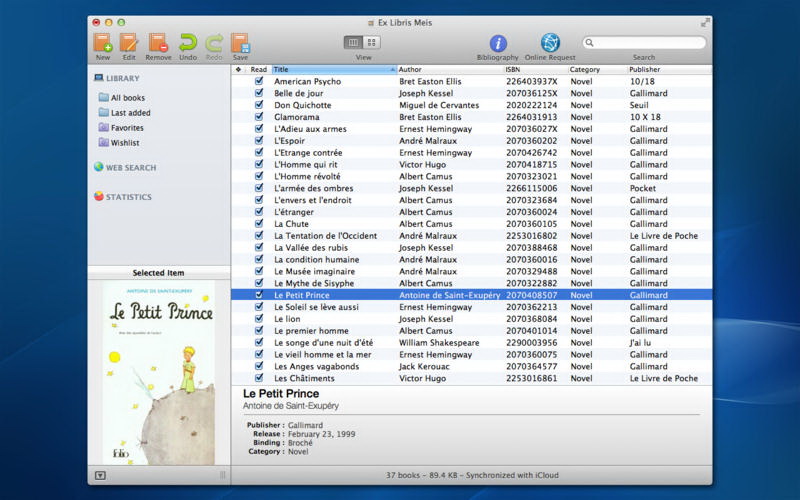Click the Undo arrow icon
The height and width of the screenshot is (500, 800).
click(187, 42)
